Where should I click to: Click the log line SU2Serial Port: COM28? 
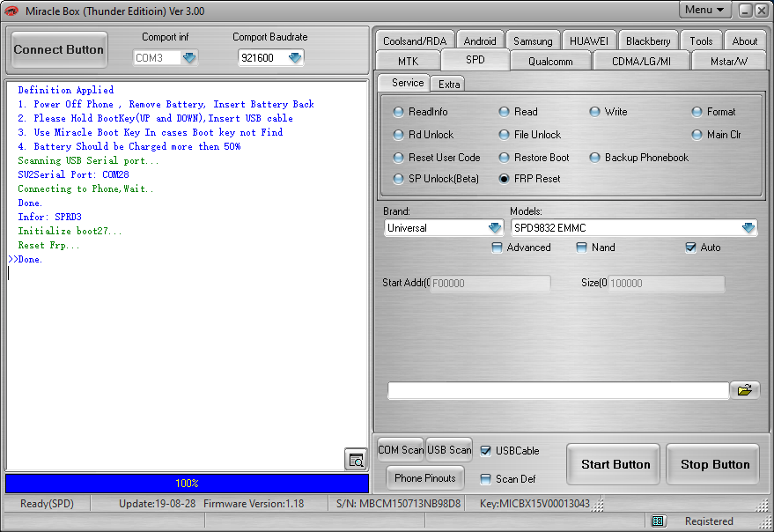pos(74,174)
